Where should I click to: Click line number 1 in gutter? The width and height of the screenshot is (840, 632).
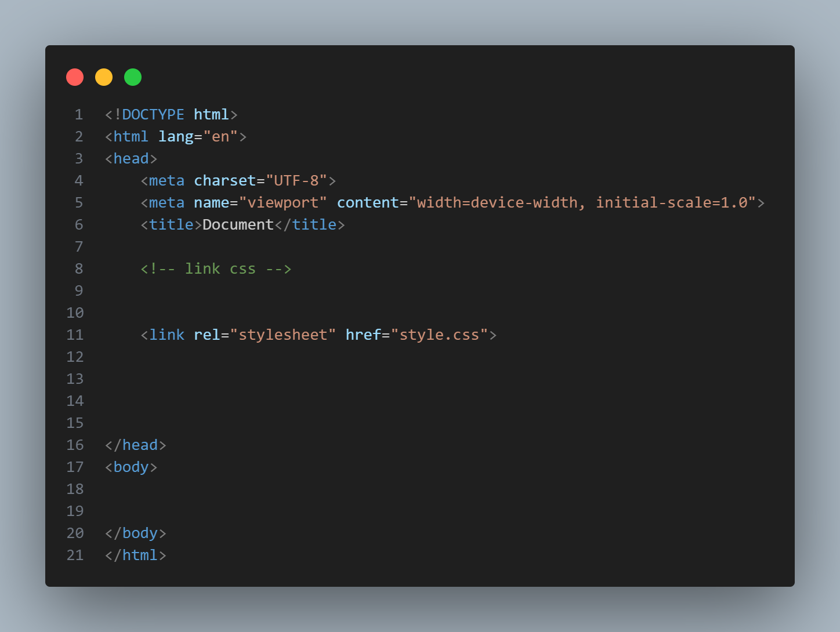click(x=79, y=115)
